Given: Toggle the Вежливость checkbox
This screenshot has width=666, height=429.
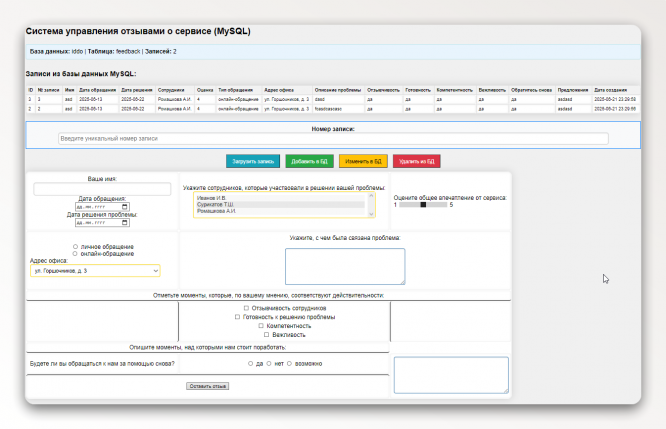Looking at the screenshot, I should (264, 335).
